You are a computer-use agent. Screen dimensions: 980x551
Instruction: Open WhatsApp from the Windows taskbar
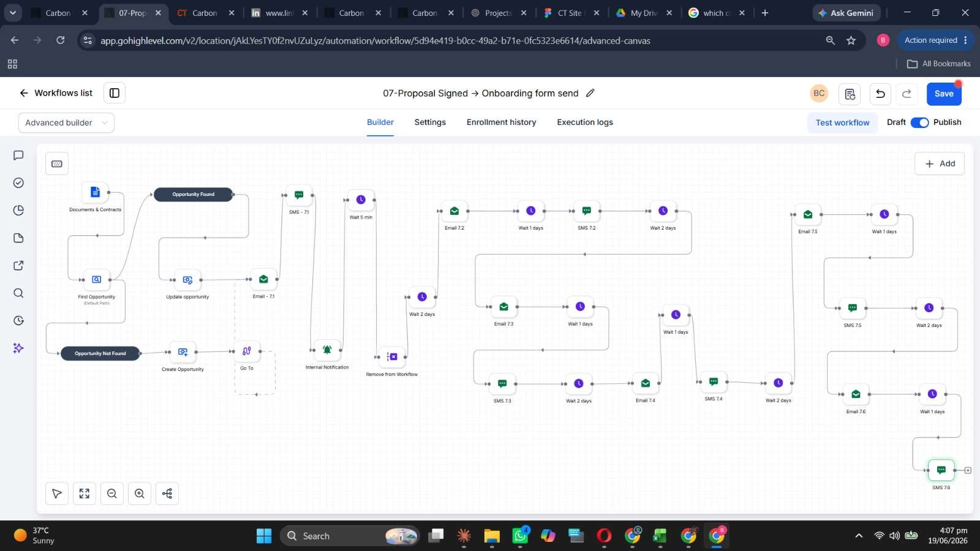(520, 536)
